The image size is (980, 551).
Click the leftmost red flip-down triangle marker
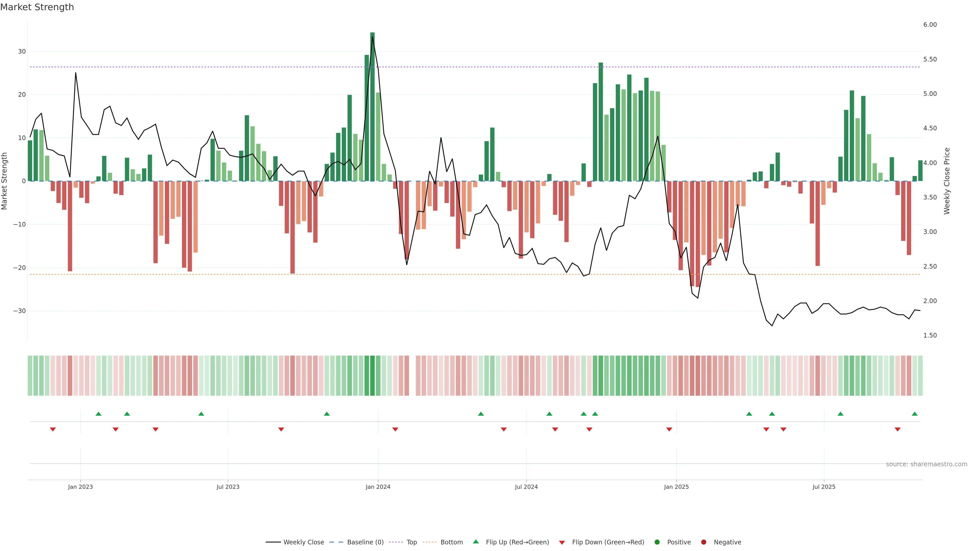click(x=53, y=429)
